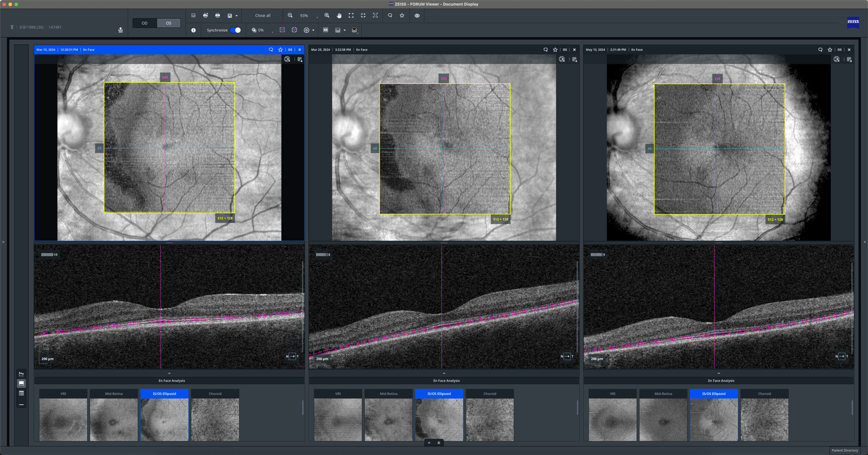868x455 pixels.
Task: Click the Patient Directory button
Action: [845, 450]
